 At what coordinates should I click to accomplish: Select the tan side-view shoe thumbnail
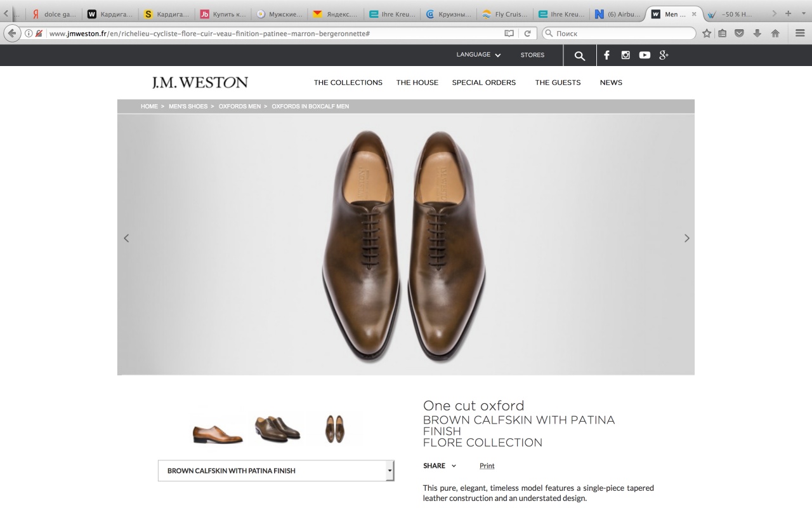217,431
